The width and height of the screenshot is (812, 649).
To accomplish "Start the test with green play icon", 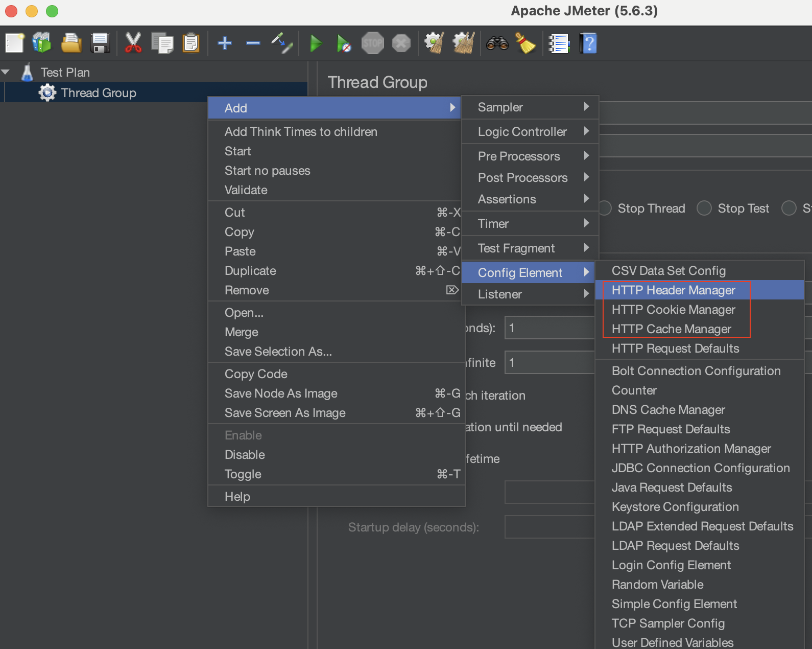I will click(x=316, y=43).
